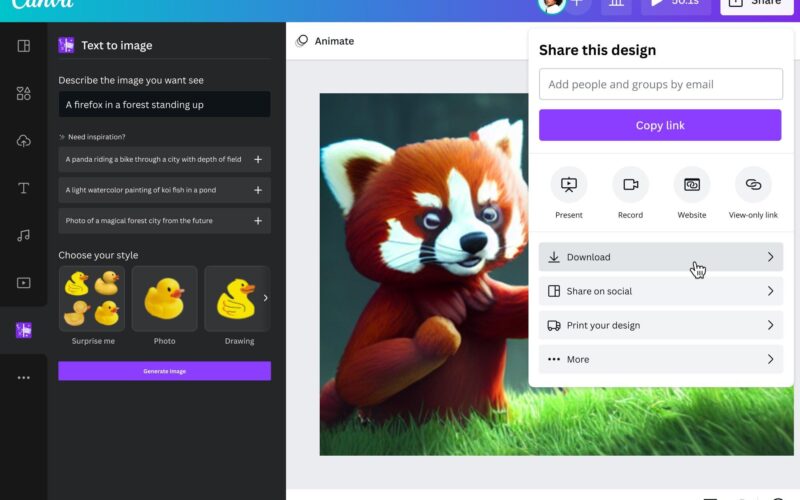Click the Present play button in top bar
The width and height of the screenshot is (800, 500).
(676, 4)
